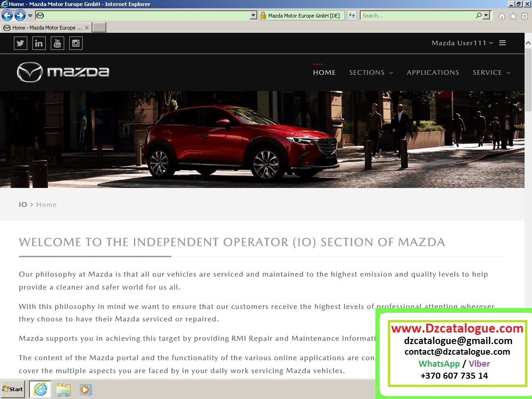Image resolution: width=532 pixels, height=399 pixels.
Task: Expand the SERVICE menu
Action: pos(491,72)
